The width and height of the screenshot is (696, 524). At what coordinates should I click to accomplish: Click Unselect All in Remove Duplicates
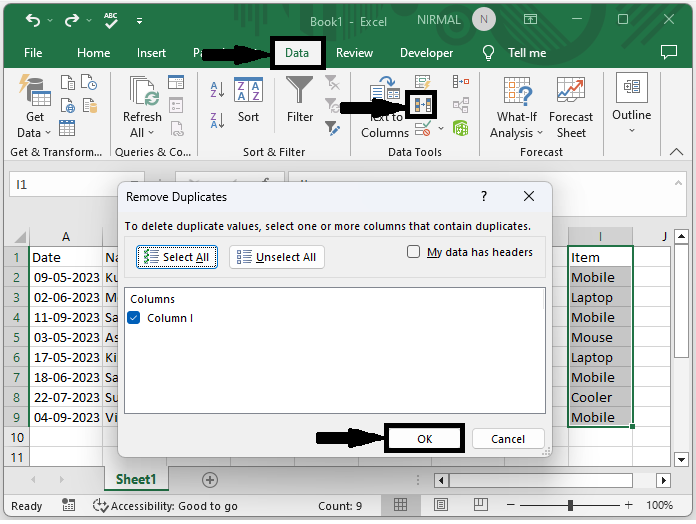[x=277, y=257]
